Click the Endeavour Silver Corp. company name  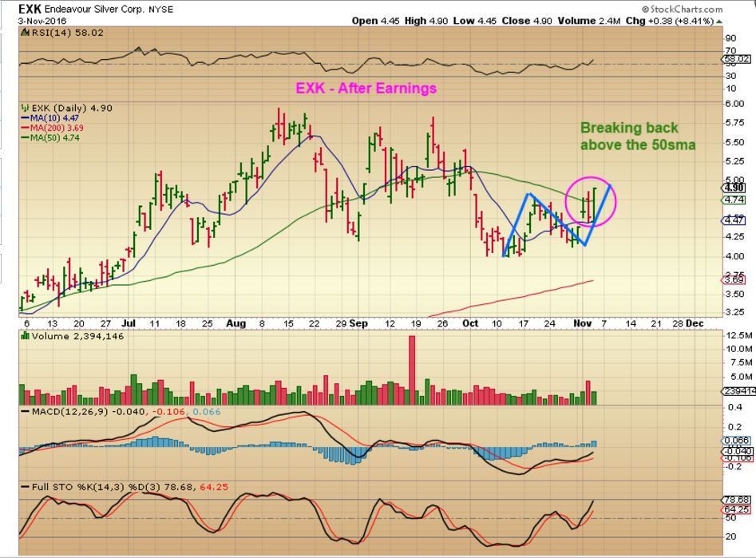[x=94, y=10]
